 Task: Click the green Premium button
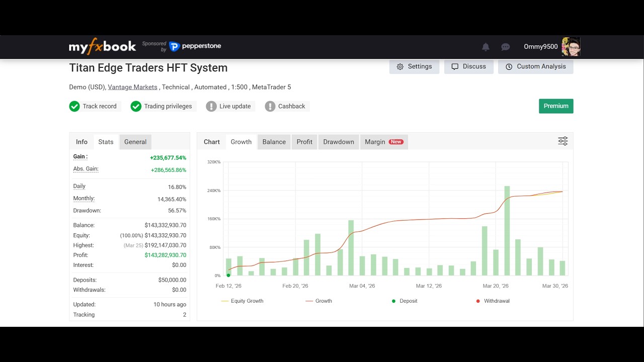pos(556,106)
